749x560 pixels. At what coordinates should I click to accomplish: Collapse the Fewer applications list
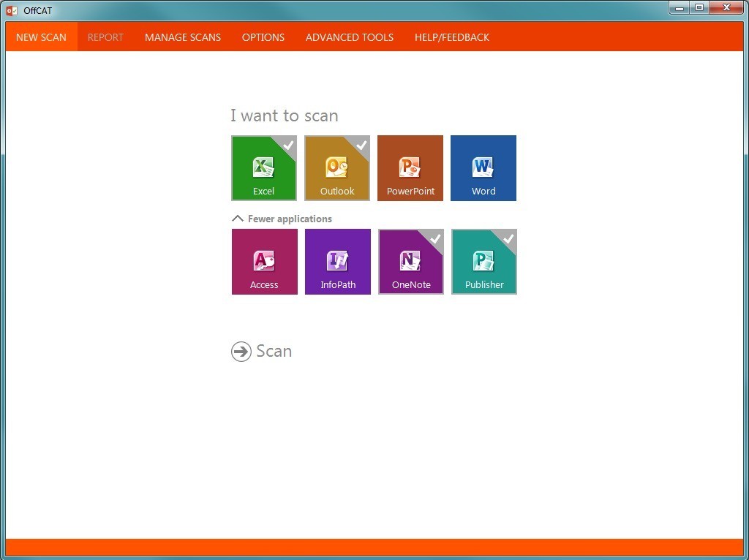tap(282, 219)
